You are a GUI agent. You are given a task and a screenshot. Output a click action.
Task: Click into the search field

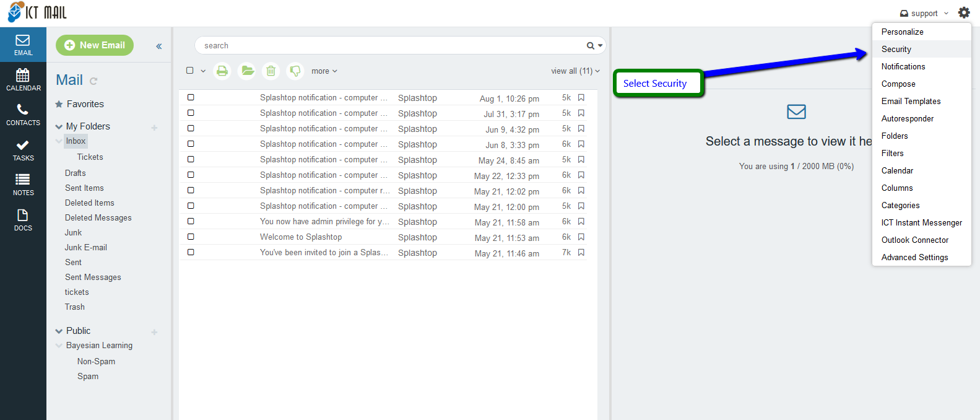[x=390, y=45]
